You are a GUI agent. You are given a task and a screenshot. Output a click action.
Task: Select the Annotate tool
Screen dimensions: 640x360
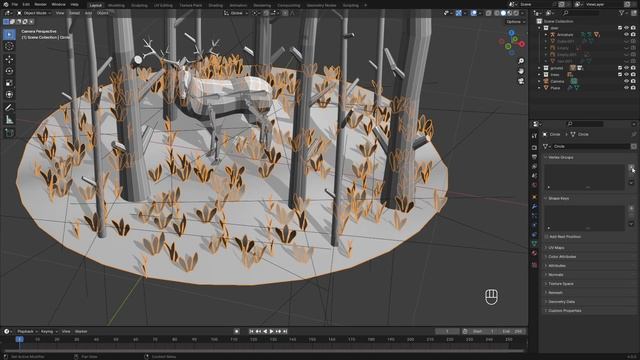[x=9, y=108]
